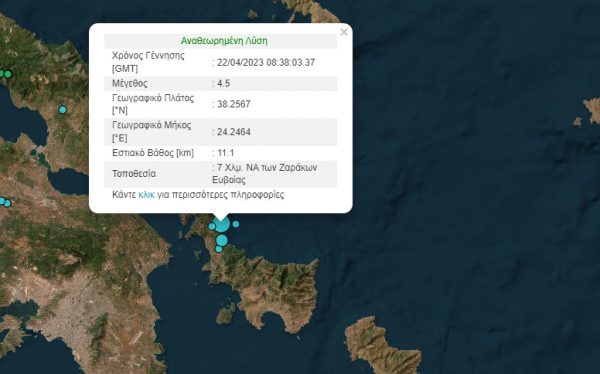Click the focal depth value 11.1

225,153
